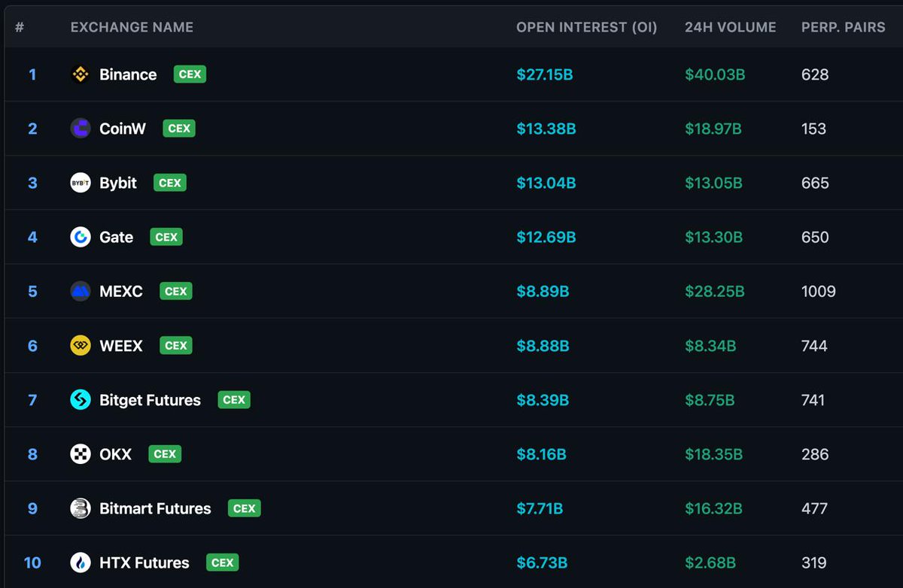Sort by the Perp. Pairs column header
This screenshot has height=588, width=903.
844,27
